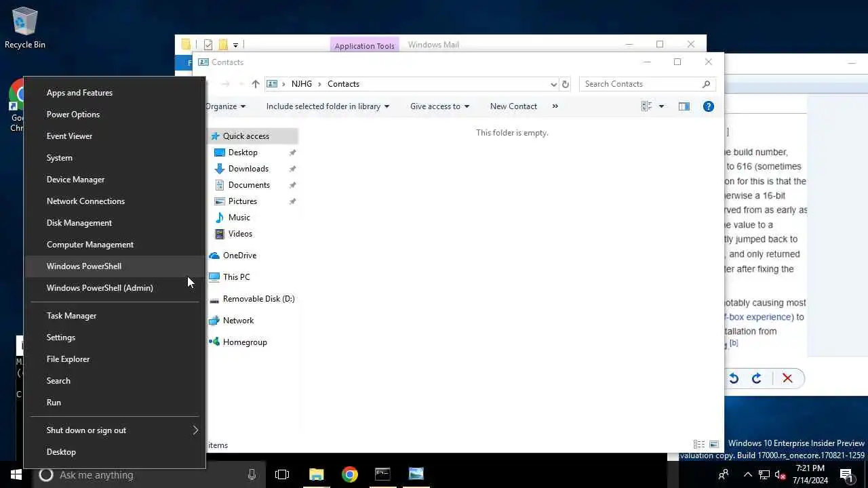
Task: Launch Windows PowerShell (non-admin)
Action: tap(115, 266)
